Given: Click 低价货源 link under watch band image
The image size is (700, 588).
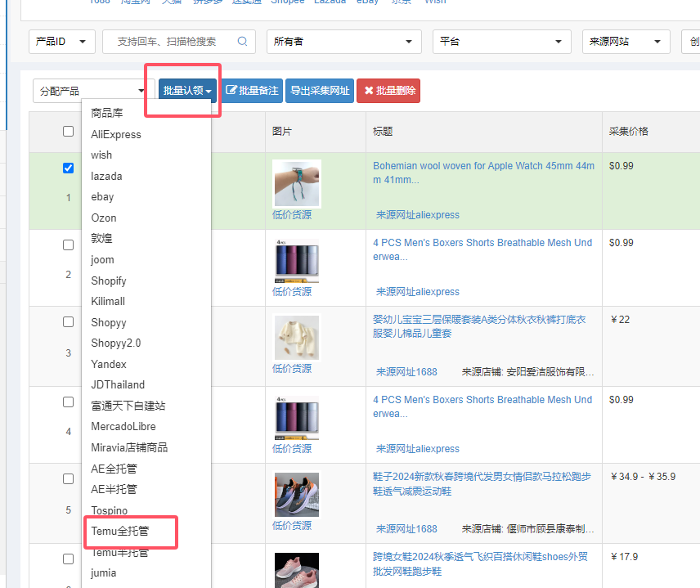Looking at the screenshot, I should (292, 215).
